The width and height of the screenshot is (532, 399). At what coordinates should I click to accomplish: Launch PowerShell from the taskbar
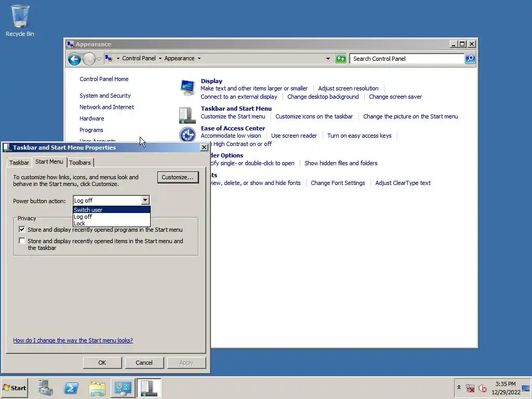point(71,388)
